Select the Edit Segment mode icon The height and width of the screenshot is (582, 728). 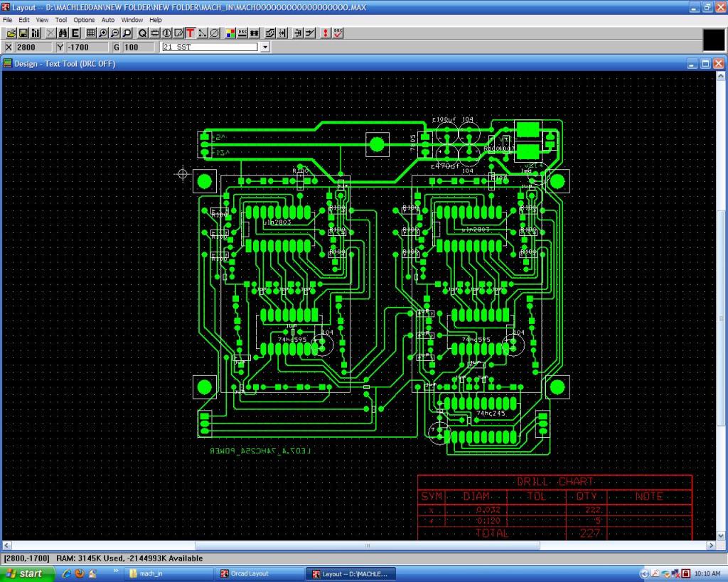pyautogui.click(x=298, y=33)
